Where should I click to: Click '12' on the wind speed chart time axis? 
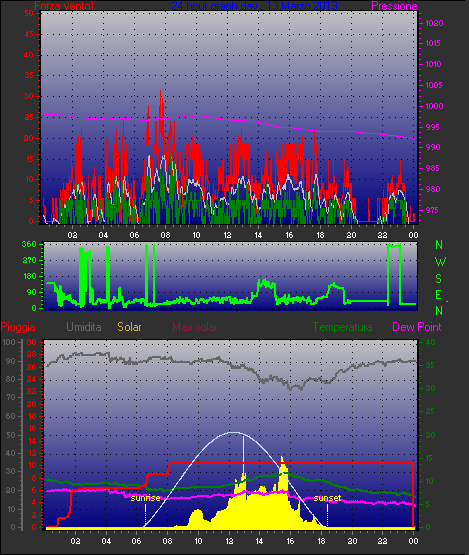[x=227, y=235]
